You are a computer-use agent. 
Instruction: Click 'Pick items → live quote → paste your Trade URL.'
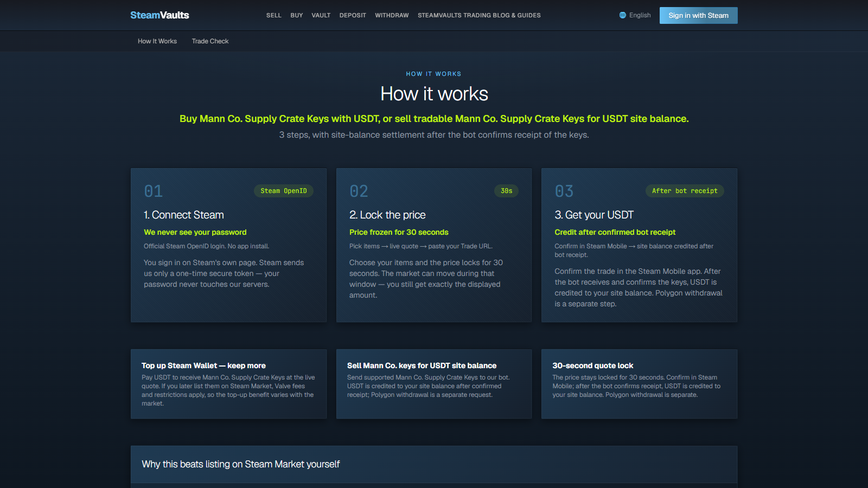(x=421, y=246)
